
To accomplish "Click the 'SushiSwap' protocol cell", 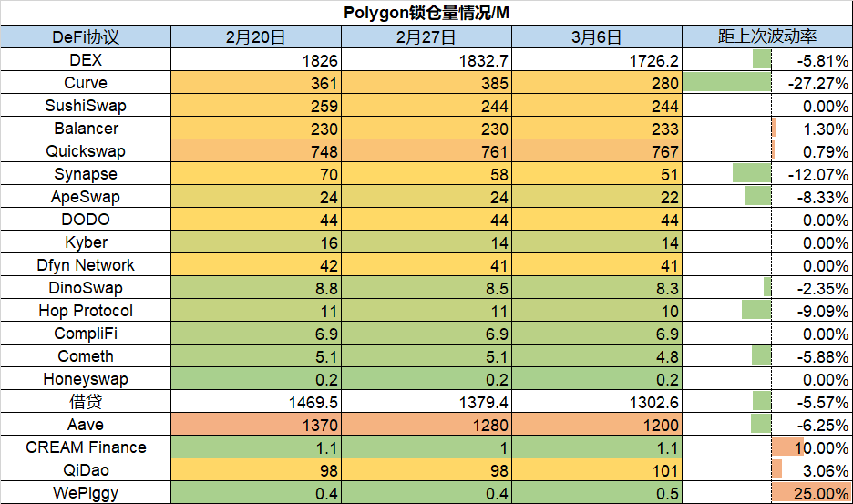I will click(x=86, y=105).
